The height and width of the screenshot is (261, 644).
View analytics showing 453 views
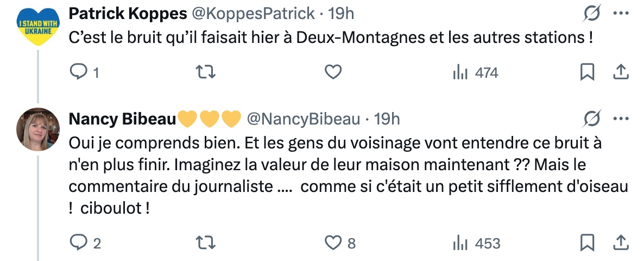(476, 243)
